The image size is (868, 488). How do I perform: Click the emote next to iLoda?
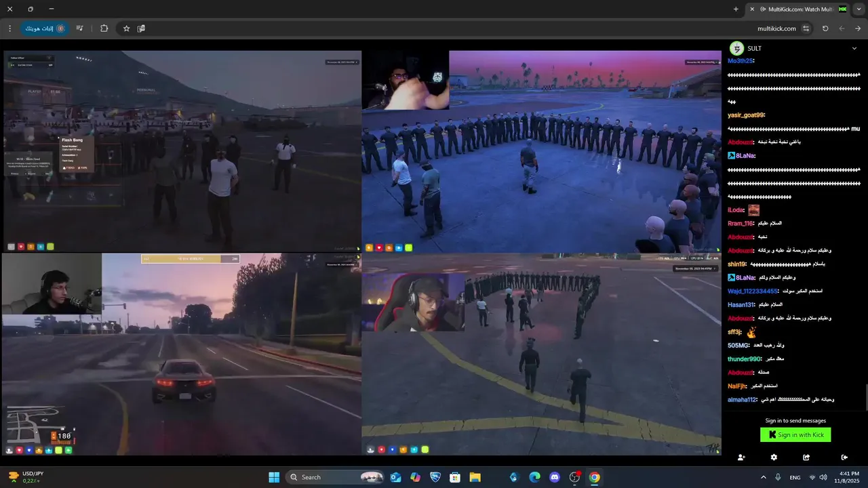coord(753,210)
